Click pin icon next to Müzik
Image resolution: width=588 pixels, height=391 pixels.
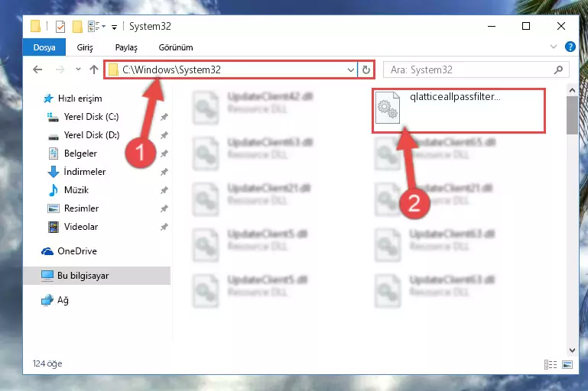164,190
